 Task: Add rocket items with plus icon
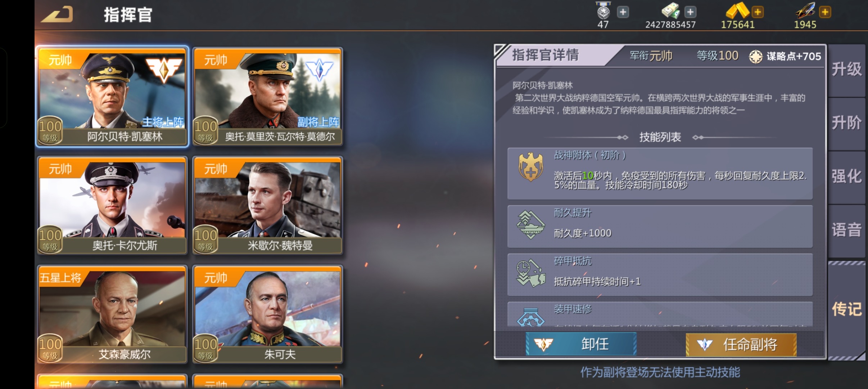825,12
